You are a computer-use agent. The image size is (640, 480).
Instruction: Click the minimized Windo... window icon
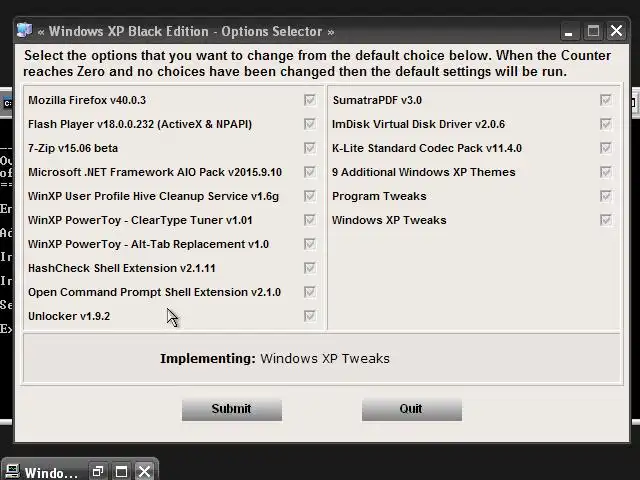[x=11, y=471]
